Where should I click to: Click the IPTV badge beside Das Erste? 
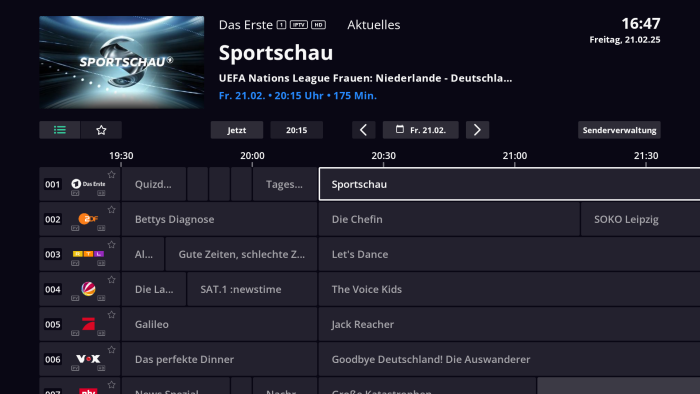pos(299,25)
